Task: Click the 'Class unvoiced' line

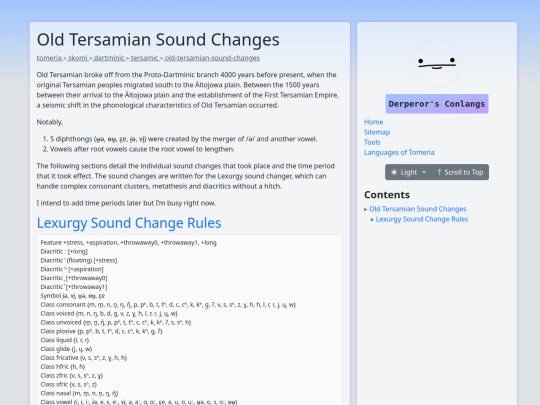Action: tap(116, 323)
